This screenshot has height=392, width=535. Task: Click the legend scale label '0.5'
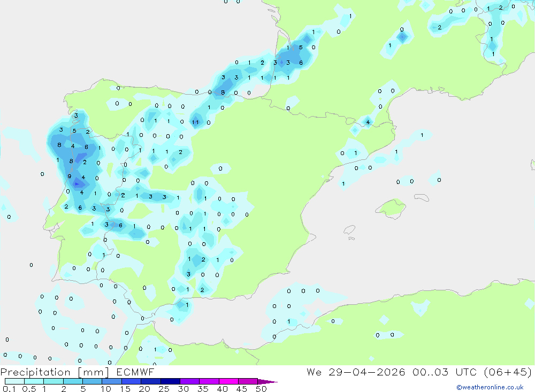click(x=29, y=389)
